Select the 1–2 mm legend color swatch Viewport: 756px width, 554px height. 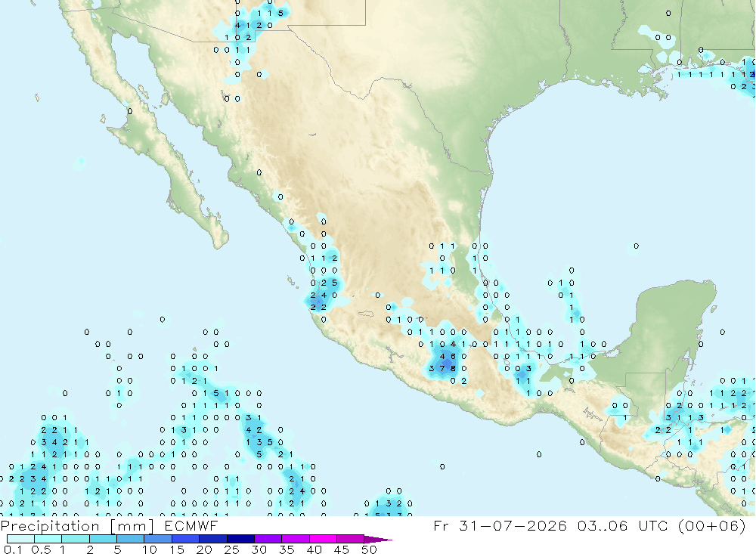[75, 539]
